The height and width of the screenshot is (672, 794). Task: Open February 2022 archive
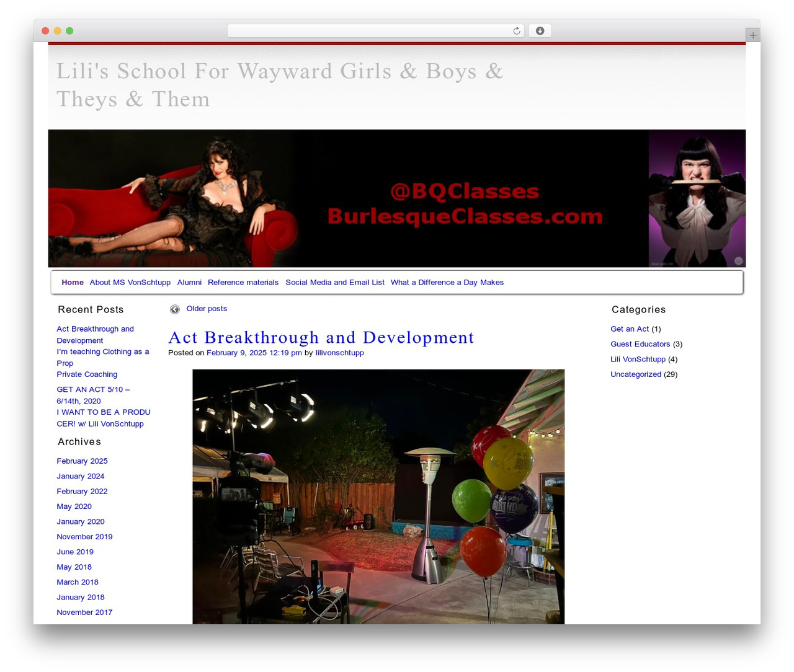tap(82, 492)
